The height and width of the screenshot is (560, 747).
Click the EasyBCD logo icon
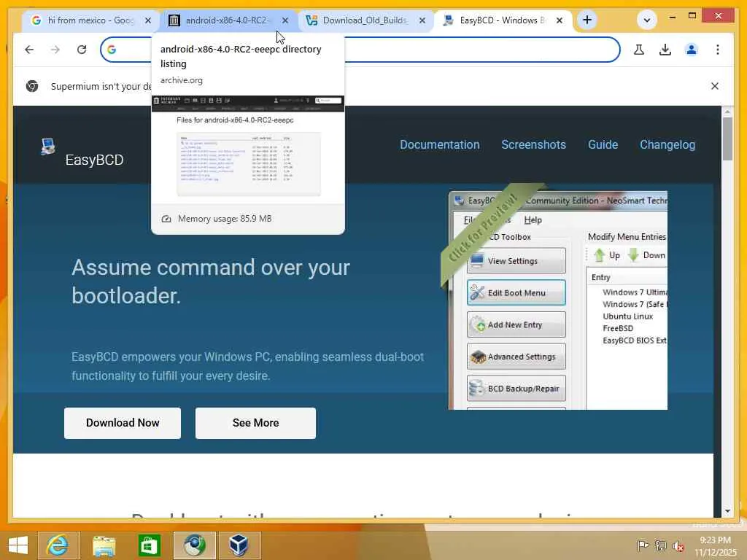(47, 147)
